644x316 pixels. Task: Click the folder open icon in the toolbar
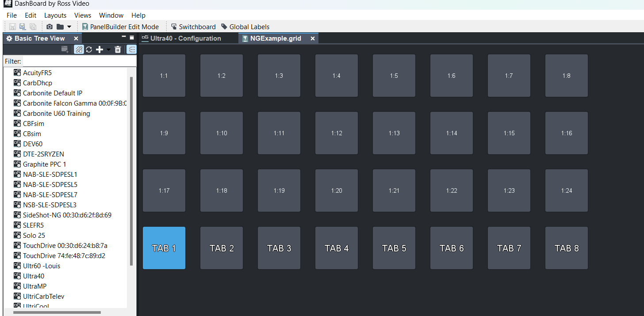[60, 27]
